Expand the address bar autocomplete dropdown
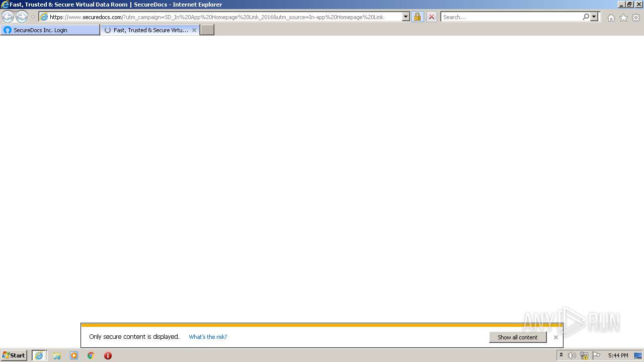The image size is (644, 362). pyautogui.click(x=406, y=17)
